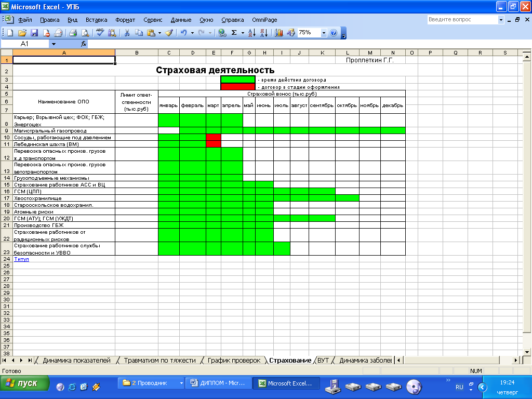Image resolution: width=532 pixels, height=399 pixels.
Task: Jump to last sheet tab arrow
Action: 30,361
